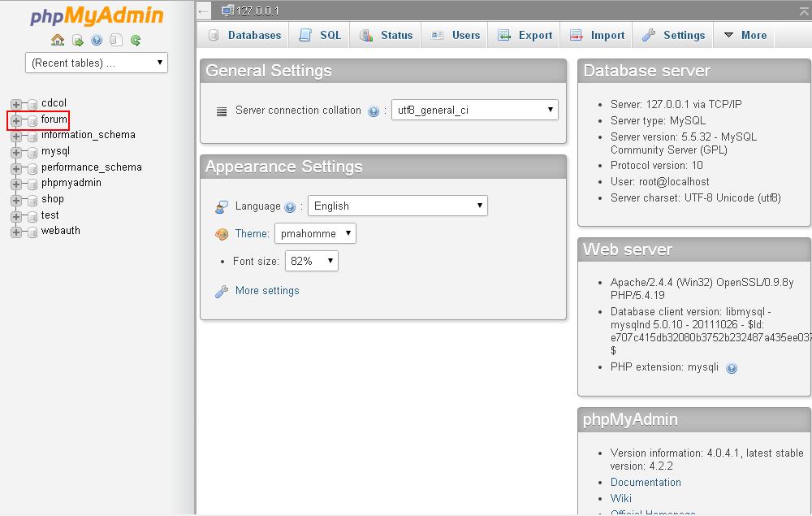
Task: Click the 'Version information: 4.0.4.1' text
Action: click(676, 453)
